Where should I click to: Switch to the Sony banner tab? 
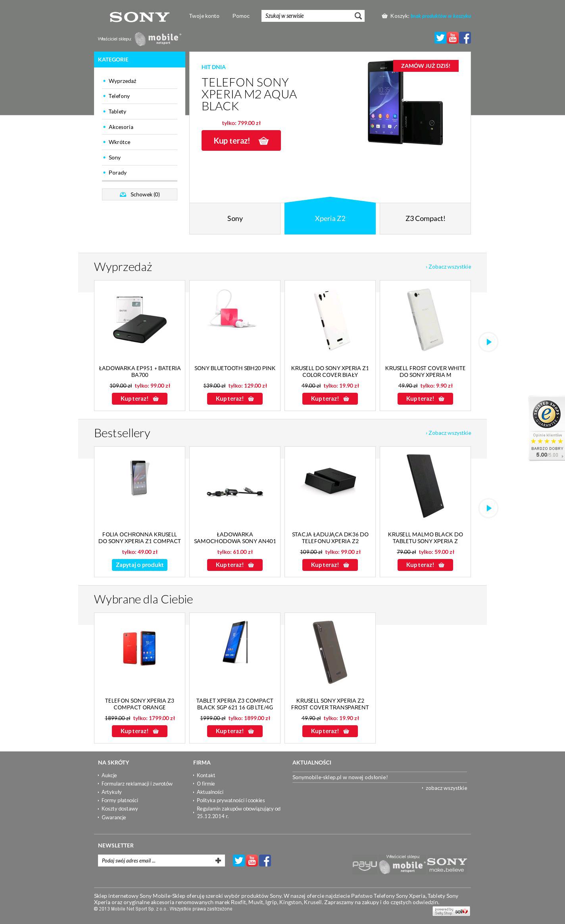click(x=235, y=219)
